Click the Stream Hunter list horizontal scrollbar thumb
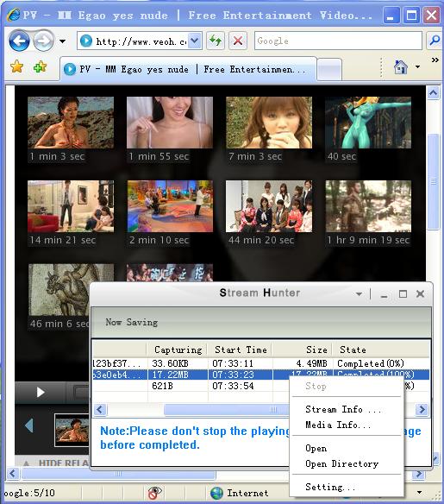Viewport: 444px width, 504px height. [227, 409]
